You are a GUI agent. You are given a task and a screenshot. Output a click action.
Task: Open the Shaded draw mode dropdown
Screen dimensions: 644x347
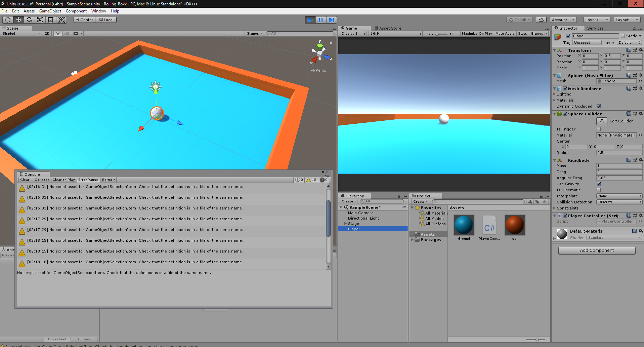(21, 34)
